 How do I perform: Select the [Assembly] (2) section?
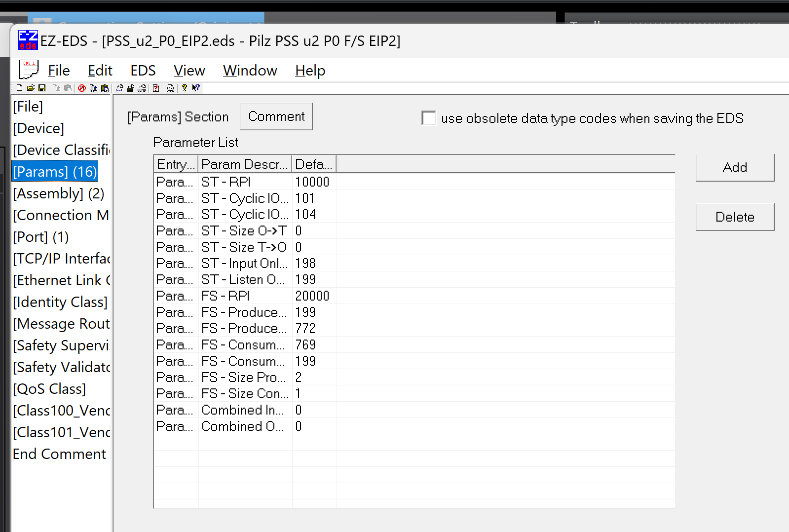tap(59, 193)
